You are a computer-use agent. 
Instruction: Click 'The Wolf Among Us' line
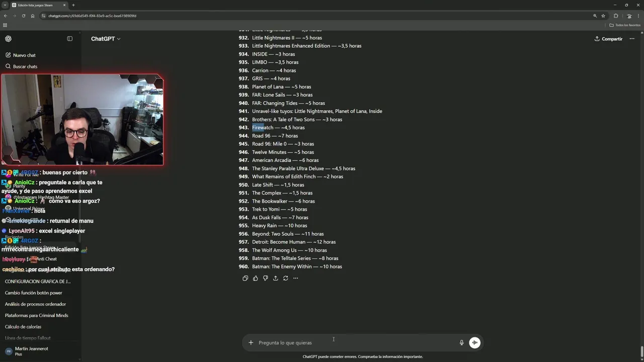289,250
